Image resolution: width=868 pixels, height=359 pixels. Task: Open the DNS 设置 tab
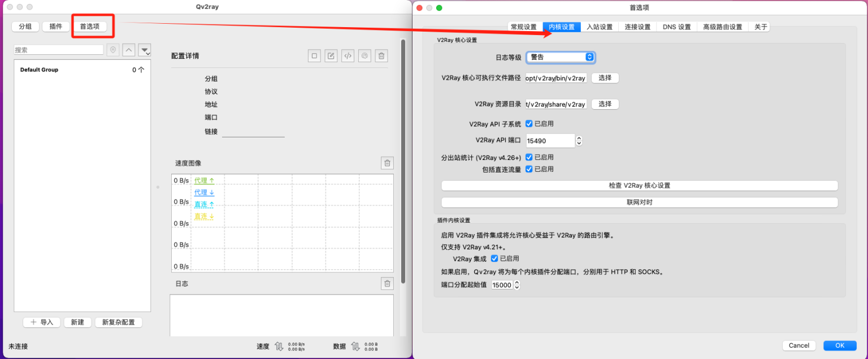(676, 27)
